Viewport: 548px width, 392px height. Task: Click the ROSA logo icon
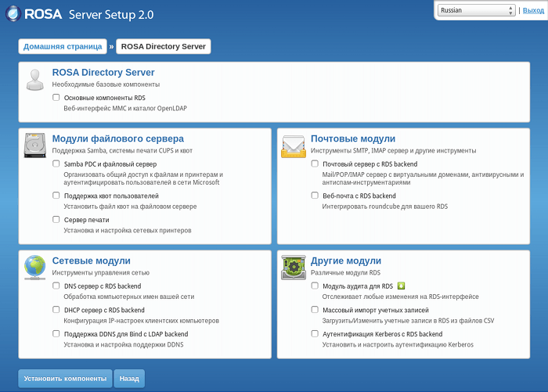click(x=13, y=14)
